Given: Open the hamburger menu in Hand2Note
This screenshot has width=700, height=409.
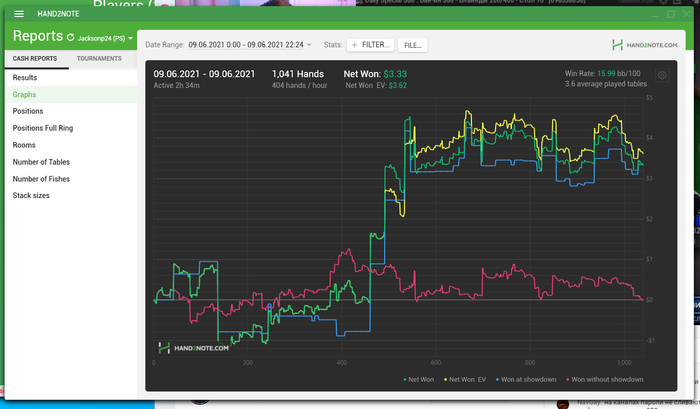Looking at the screenshot, I should 19,14.
